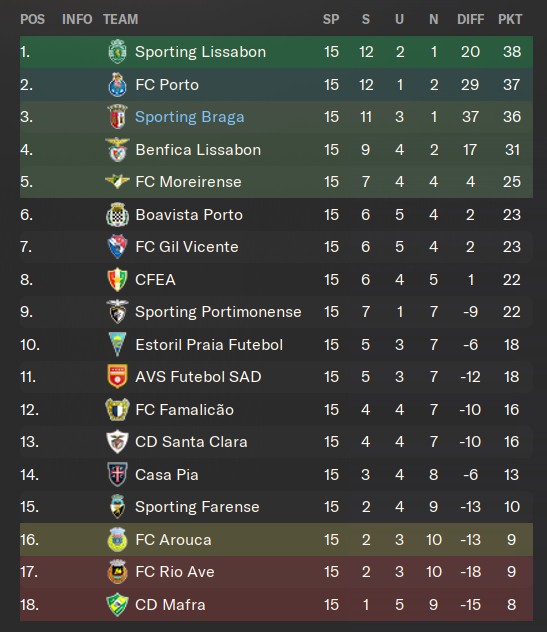This screenshot has width=547, height=632.
Task: Select the FC Gil Vicente team name
Action: tap(187, 247)
